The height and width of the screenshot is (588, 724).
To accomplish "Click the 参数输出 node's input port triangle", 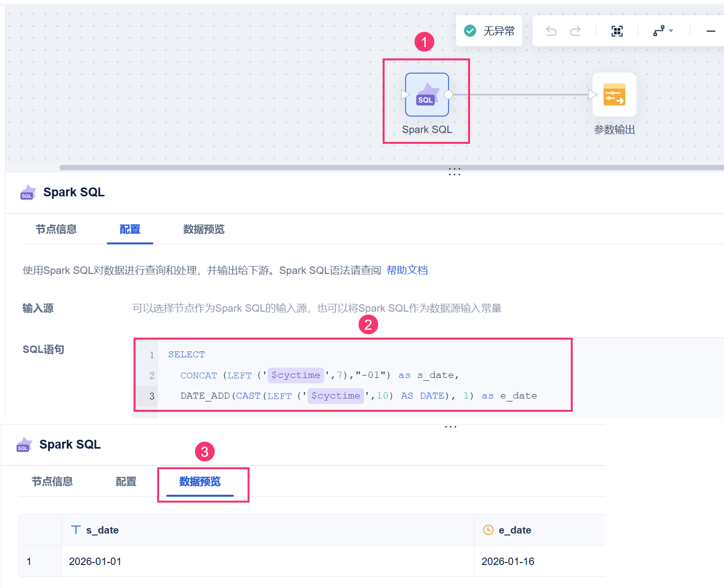I will click(593, 95).
